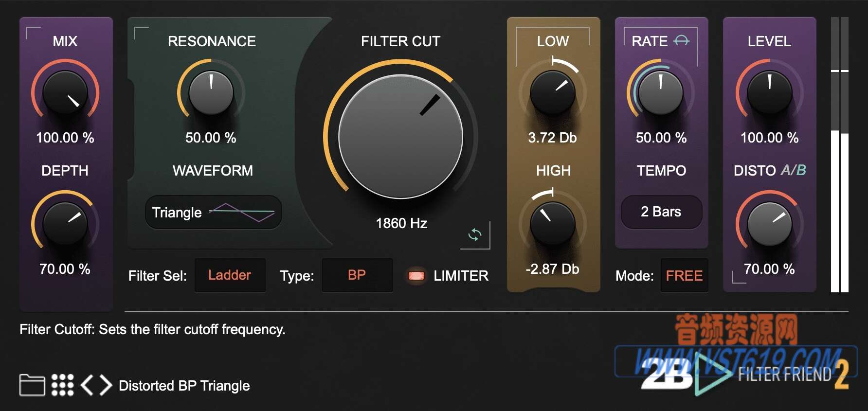Click the 2B Filter Friend 2 logo
The height and width of the screenshot is (411, 868).
[x=744, y=375]
